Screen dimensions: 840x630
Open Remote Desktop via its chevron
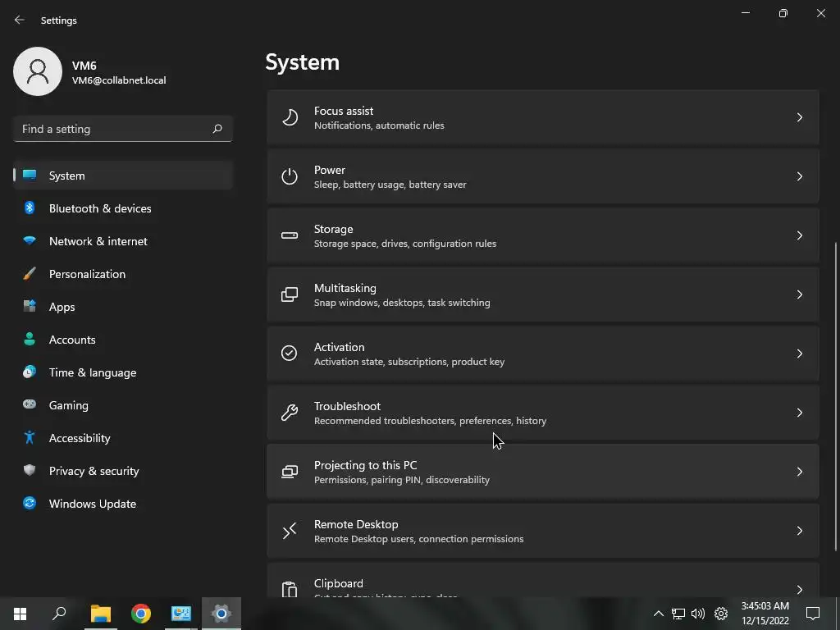[800, 531]
